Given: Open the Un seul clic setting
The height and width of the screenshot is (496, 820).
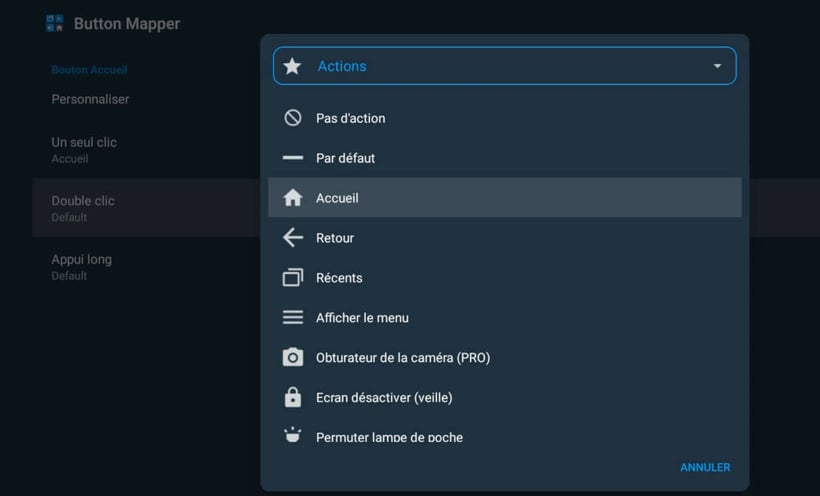Looking at the screenshot, I should click(146, 150).
